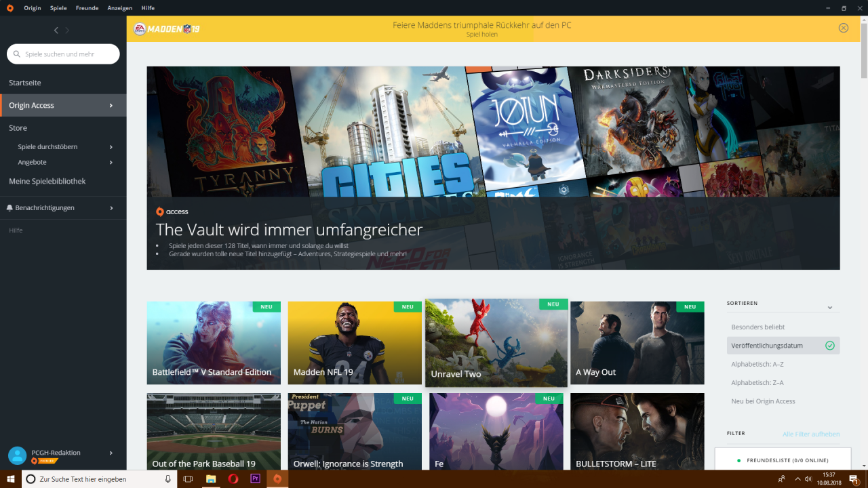Click The Vault wird immer umfangreicher heading
868x488 pixels.
click(289, 230)
